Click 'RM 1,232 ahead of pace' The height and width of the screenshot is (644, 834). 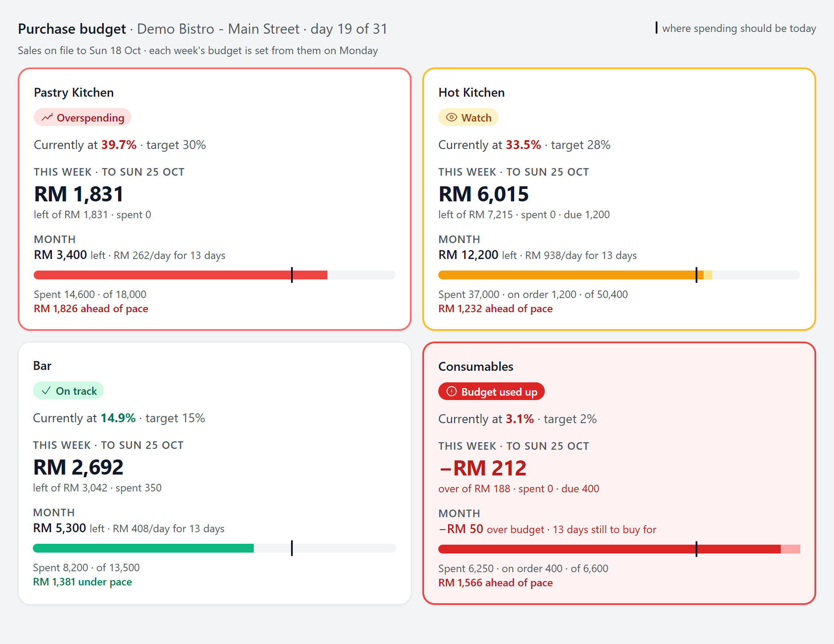click(x=496, y=309)
